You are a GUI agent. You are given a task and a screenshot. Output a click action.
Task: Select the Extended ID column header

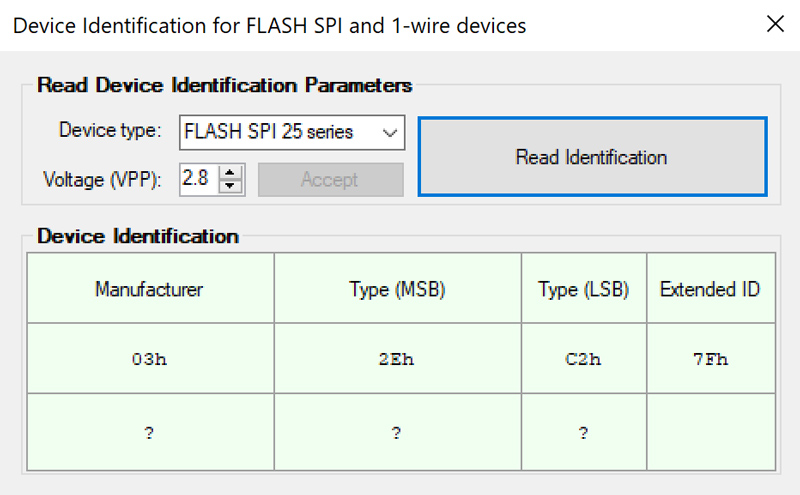click(710, 290)
